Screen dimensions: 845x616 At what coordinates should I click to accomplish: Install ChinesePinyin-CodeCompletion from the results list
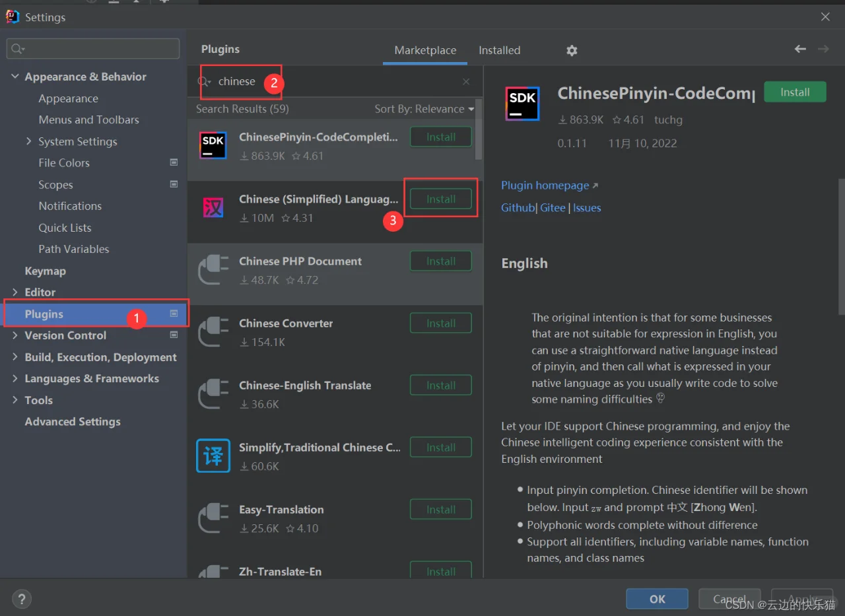441,137
